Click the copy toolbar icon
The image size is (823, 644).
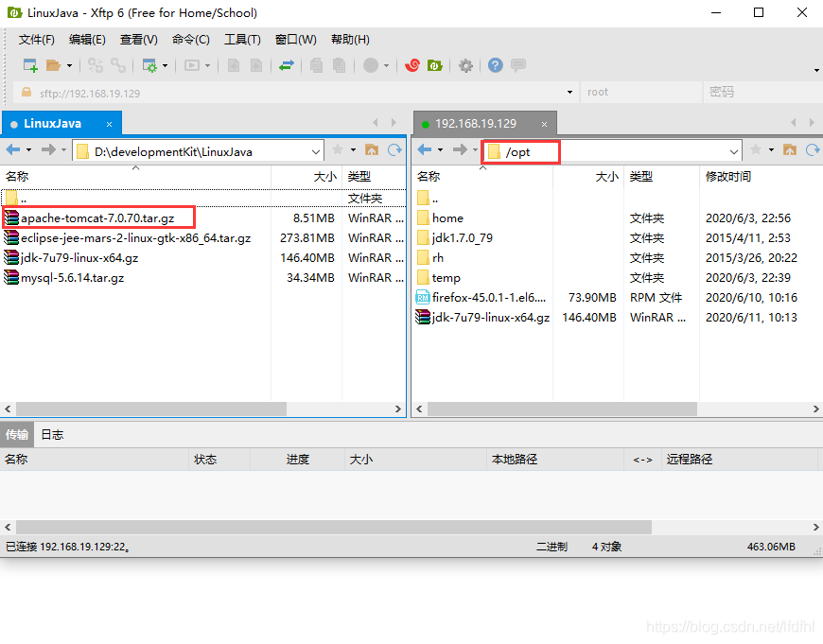(317, 65)
